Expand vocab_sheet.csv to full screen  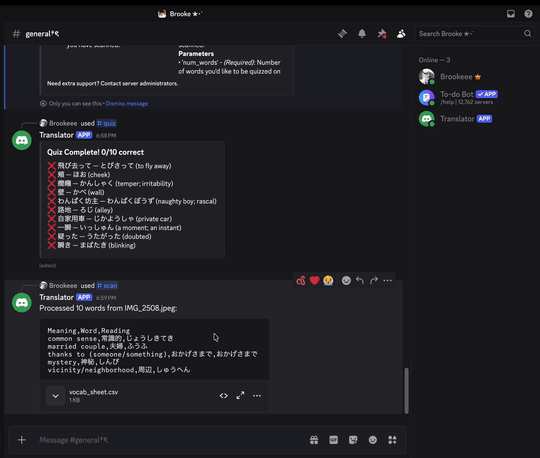(x=240, y=396)
